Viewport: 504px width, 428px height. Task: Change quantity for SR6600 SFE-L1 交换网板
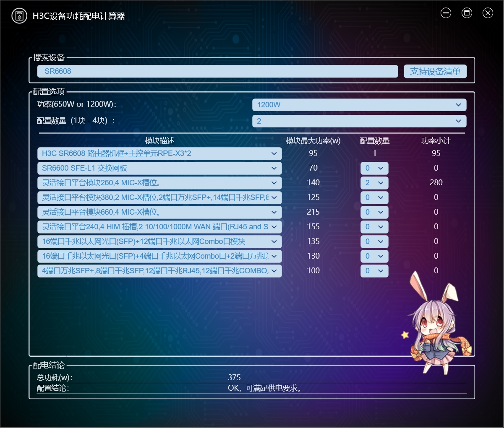tap(374, 168)
